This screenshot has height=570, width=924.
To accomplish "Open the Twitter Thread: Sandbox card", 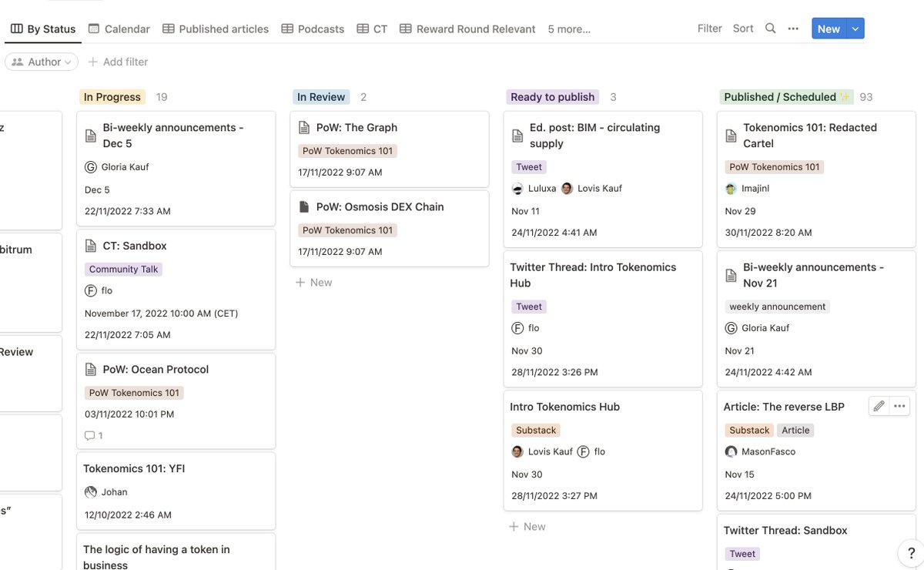I will [816, 543].
